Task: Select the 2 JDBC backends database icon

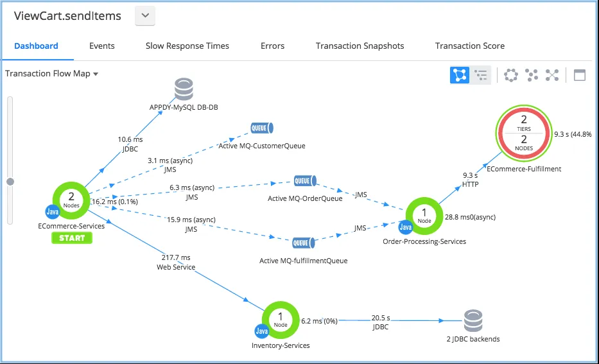Action: pyautogui.click(x=473, y=321)
